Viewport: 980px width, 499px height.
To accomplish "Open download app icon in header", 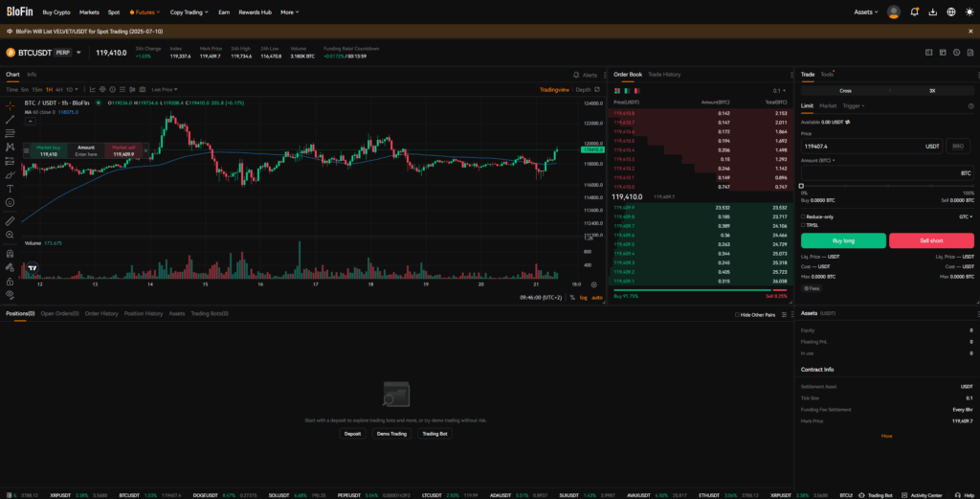I will 933,11.
